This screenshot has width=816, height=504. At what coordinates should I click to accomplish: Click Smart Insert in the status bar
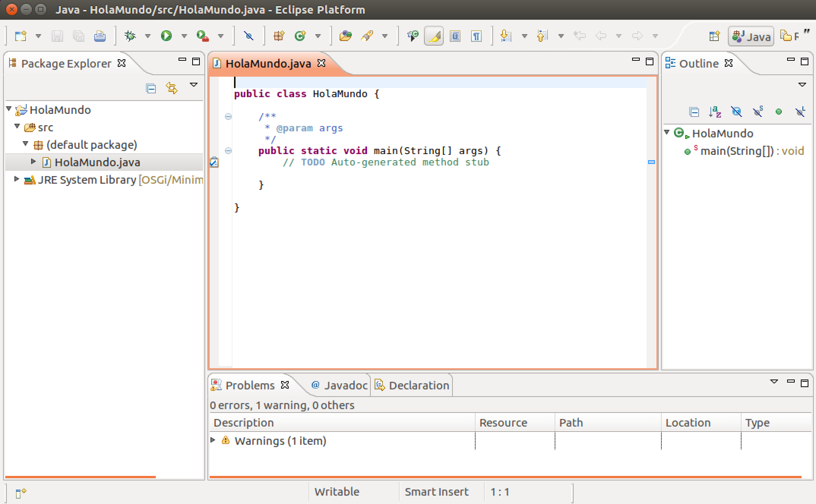pyautogui.click(x=436, y=491)
